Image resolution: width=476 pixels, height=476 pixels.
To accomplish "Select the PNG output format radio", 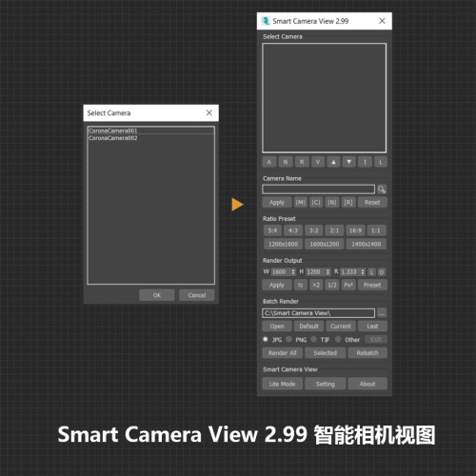I will click(x=288, y=339).
